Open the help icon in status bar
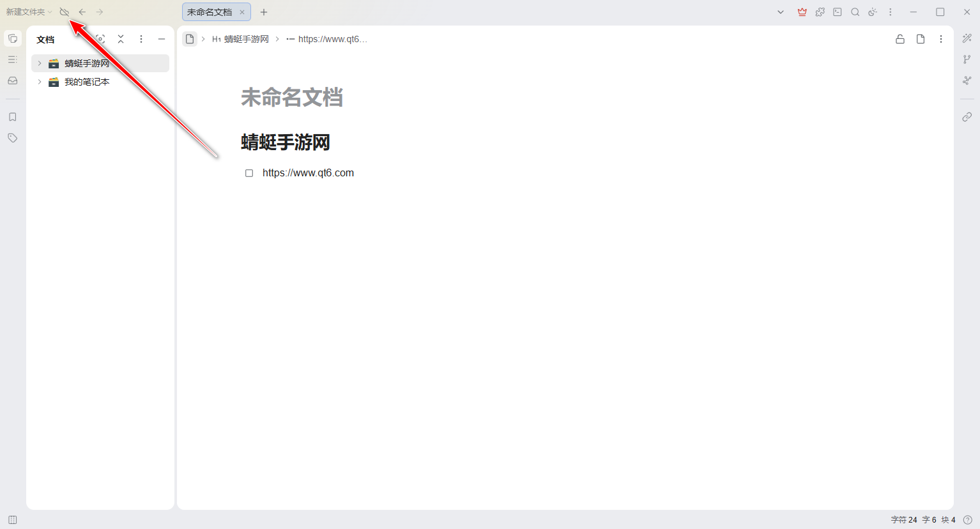Image resolution: width=980 pixels, height=529 pixels. [968, 520]
